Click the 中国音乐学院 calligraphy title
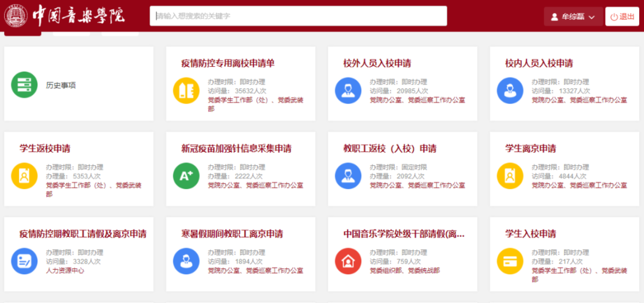Image resolution: width=644 pixels, height=303 pixels. (x=78, y=15)
